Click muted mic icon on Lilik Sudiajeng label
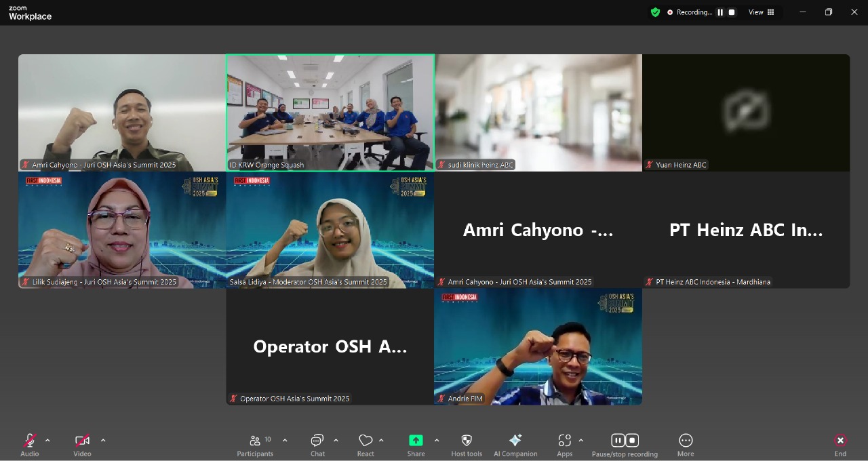 click(26, 282)
